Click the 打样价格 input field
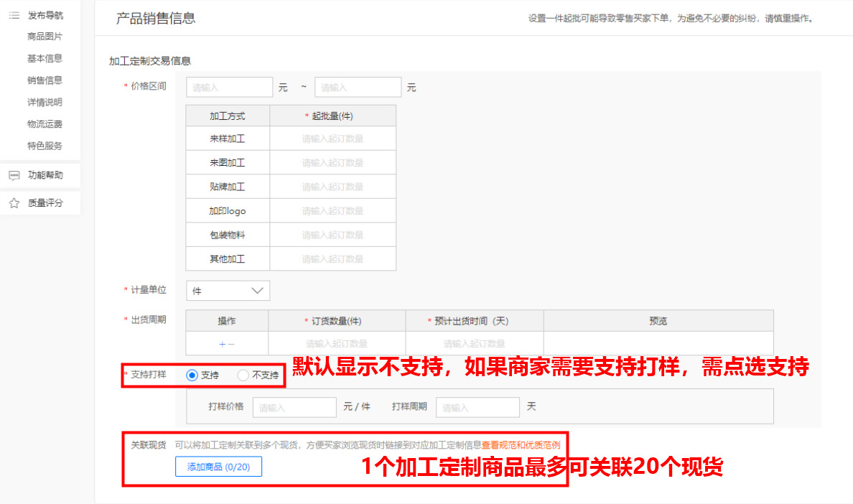The height and width of the screenshot is (504, 853). pyautogui.click(x=294, y=407)
